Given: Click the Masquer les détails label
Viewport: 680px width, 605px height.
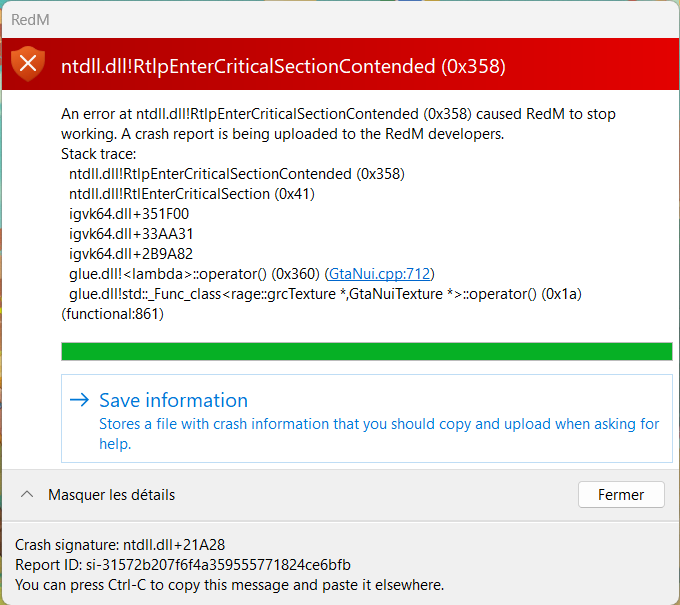Looking at the screenshot, I should tap(111, 495).
